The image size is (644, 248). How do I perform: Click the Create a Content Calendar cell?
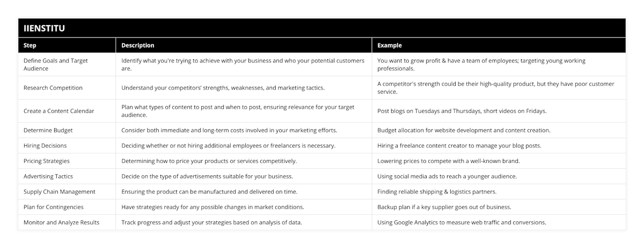click(58, 111)
